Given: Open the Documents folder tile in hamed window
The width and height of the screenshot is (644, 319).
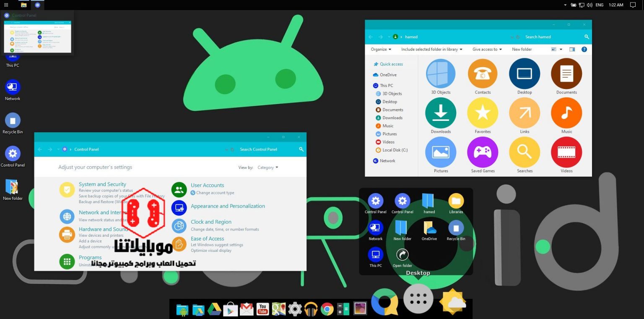Looking at the screenshot, I should click(566, 77).
